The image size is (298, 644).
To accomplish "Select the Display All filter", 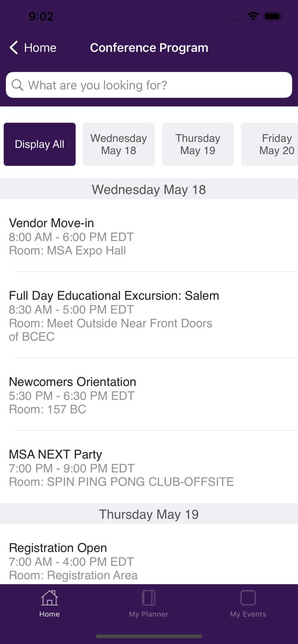I will tap(40, 144).
